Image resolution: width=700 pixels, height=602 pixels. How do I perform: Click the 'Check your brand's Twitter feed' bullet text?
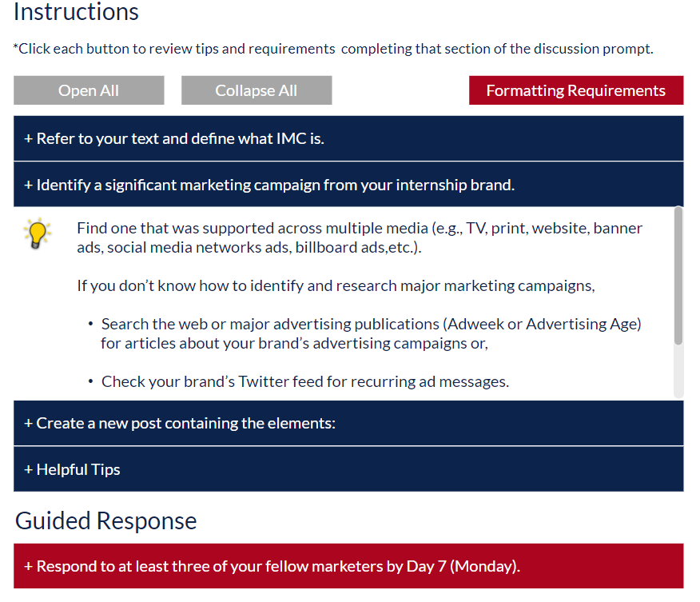coord(305,381)
